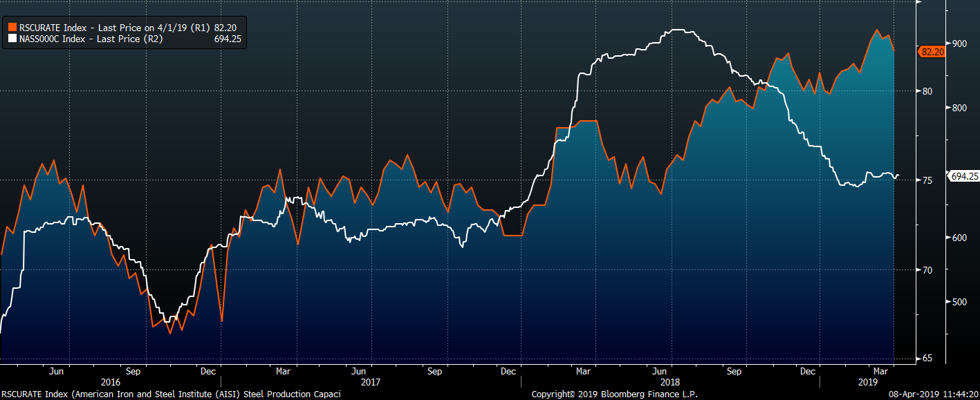Image resolution: width=980 pixels, height=400 pixels.
Task: Click the Dec label ending 2017
Action: point(508,371)
